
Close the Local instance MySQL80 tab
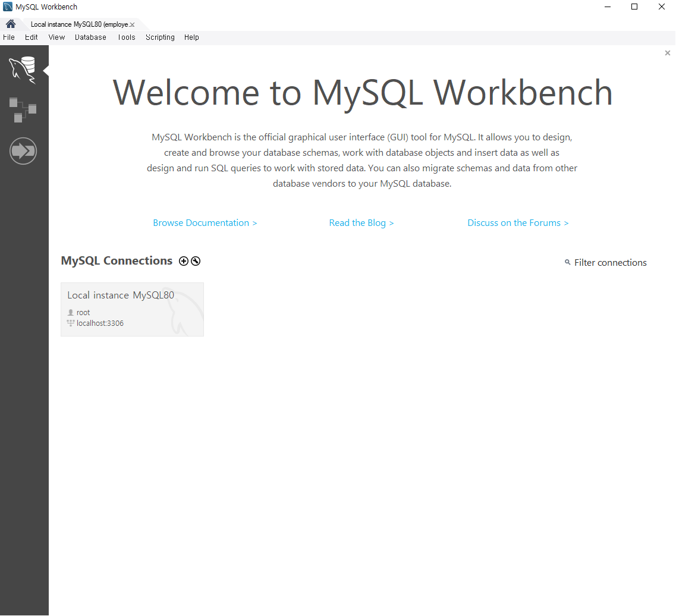(132, 25)
